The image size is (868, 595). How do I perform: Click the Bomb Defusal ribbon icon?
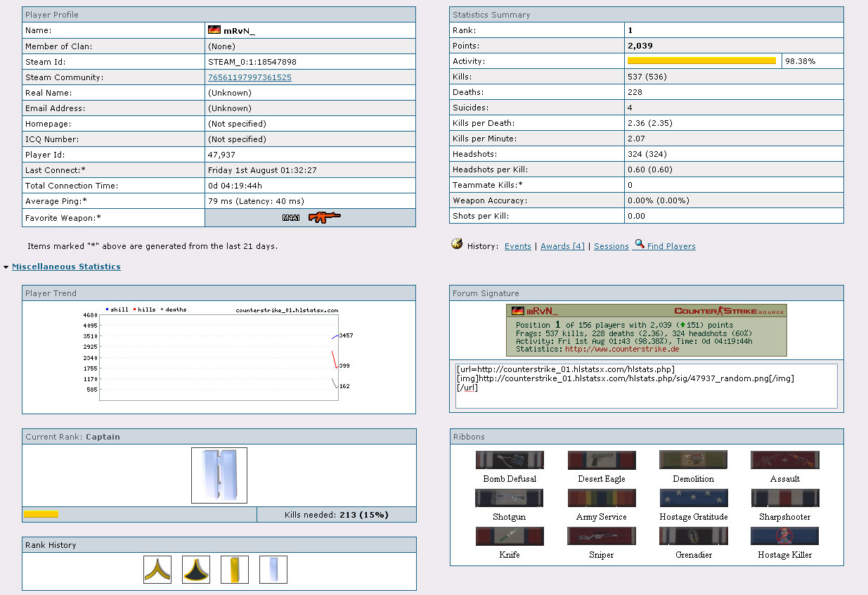510,461
